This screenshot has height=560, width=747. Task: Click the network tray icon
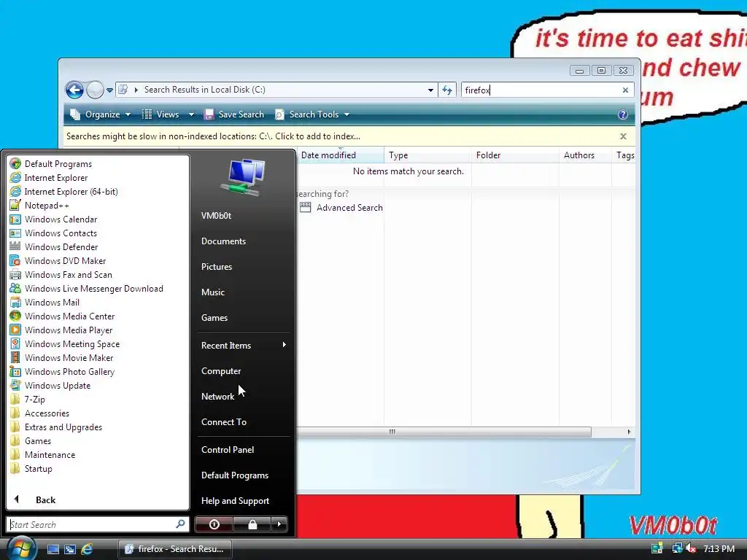pyautogui.click(x=677, y=548)
